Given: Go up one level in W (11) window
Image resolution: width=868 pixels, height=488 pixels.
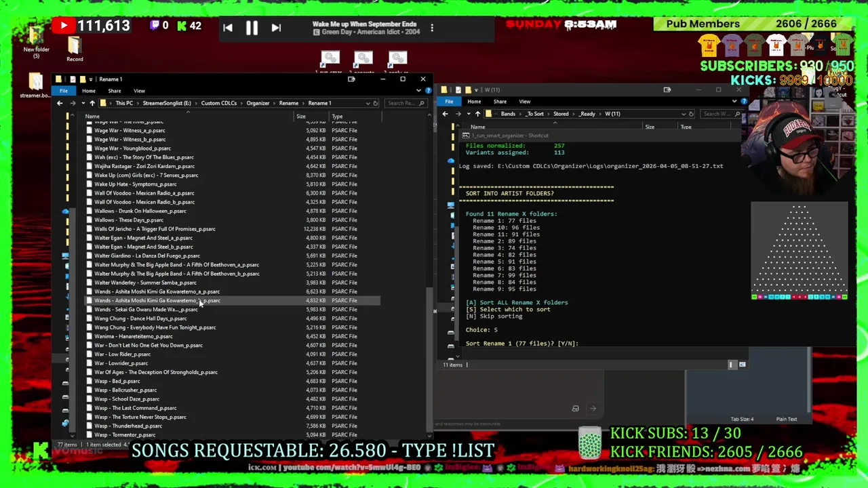Looking at the screenshot, I should (x=477, y=114).
